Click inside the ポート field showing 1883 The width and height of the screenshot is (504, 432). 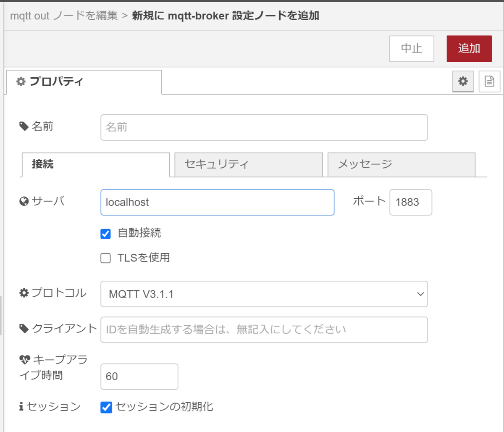[x=410, y=202]
